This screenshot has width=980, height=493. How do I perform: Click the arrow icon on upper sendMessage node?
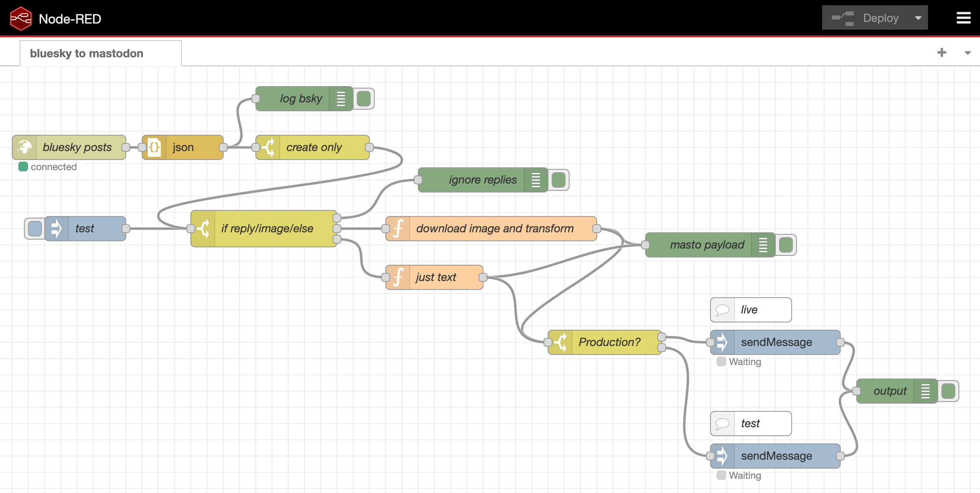(x=723, y=342)
